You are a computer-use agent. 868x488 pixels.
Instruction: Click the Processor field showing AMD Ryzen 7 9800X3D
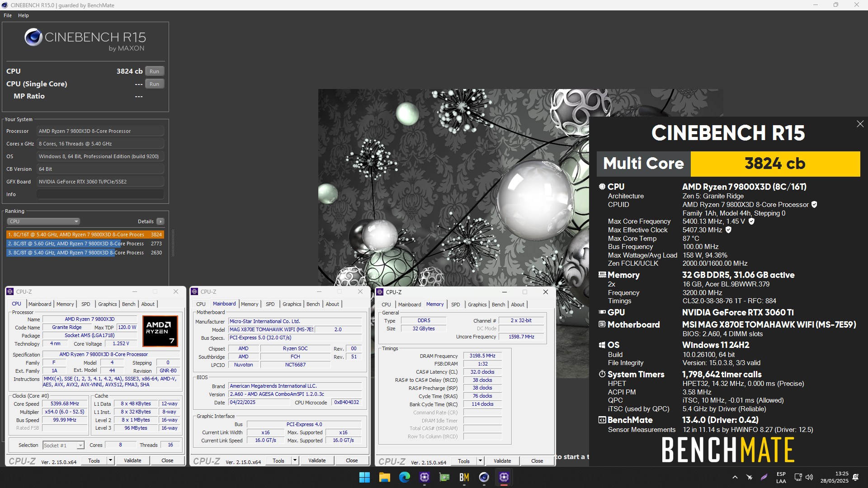point(100,131)
